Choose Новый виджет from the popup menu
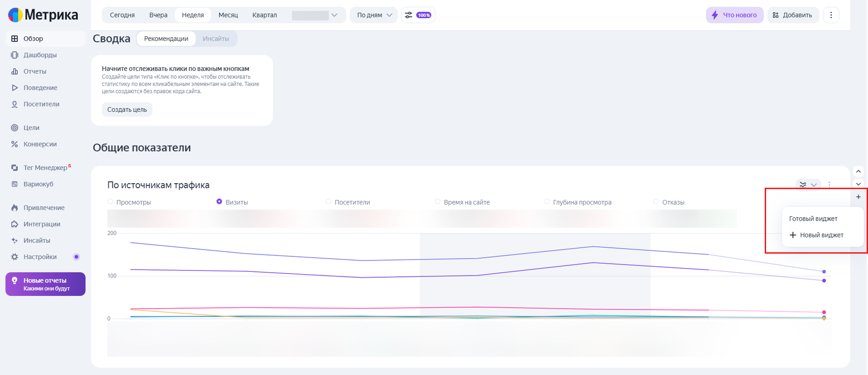Screen dimensions: 868x375 817,235
